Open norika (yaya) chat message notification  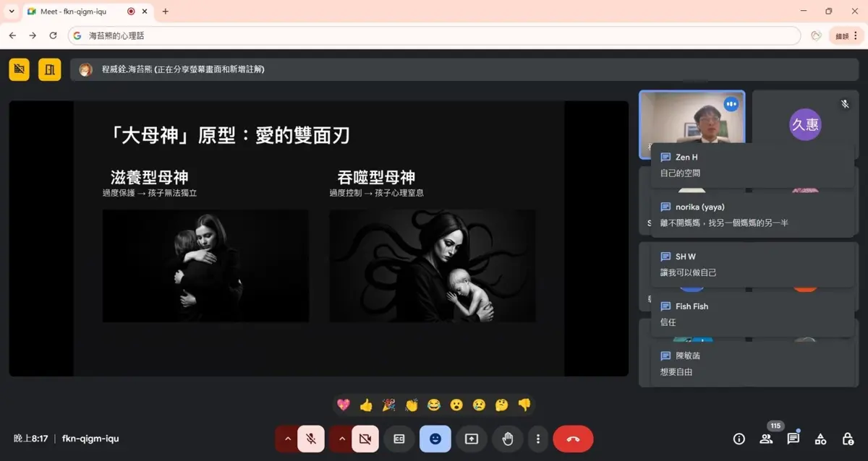click(x=752, y=215)
